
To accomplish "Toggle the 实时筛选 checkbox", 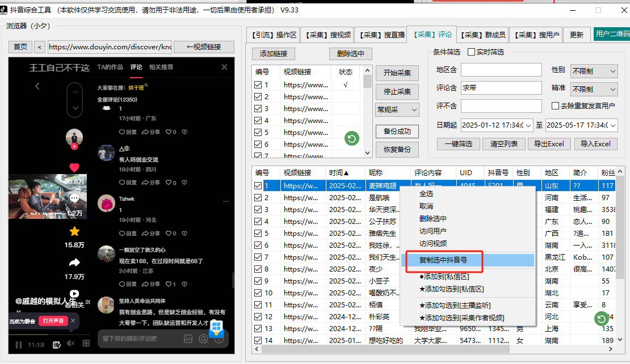I will coord(471,52).
